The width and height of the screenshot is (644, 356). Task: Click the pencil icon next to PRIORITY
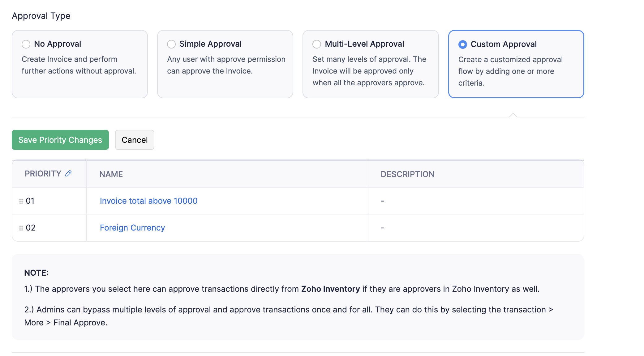[68, 173]
